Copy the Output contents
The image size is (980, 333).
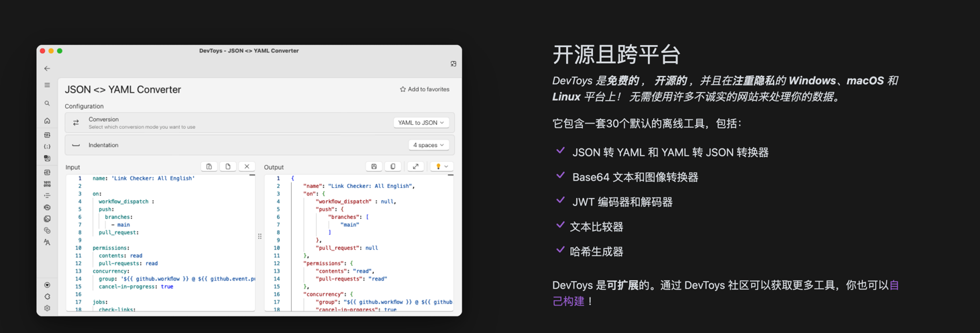click(393, 166)
